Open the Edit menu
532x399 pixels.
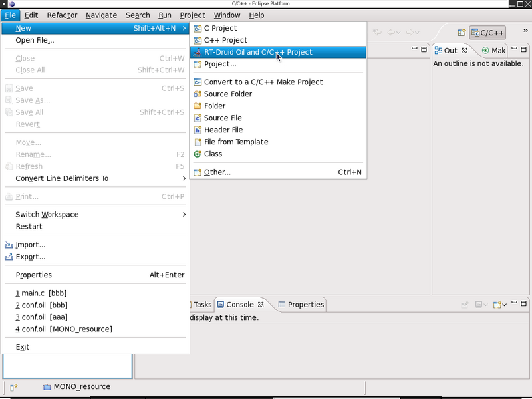tap(31, 15)
